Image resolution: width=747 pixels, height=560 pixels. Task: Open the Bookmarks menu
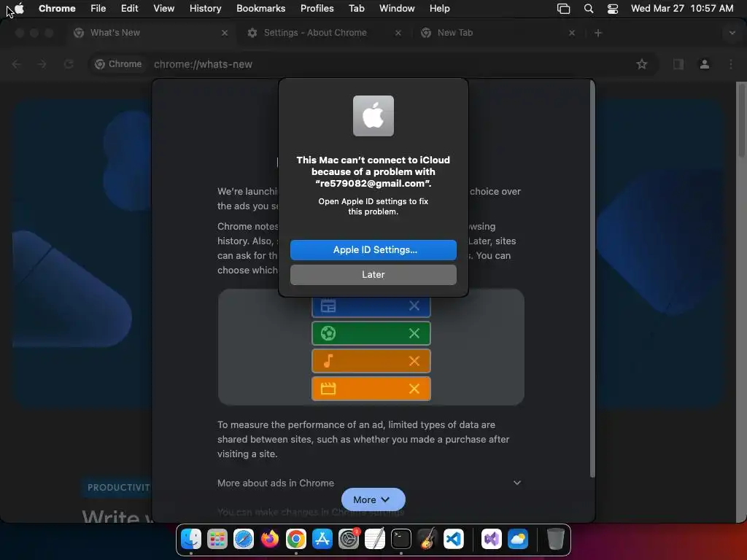click(x=260, y=9)
